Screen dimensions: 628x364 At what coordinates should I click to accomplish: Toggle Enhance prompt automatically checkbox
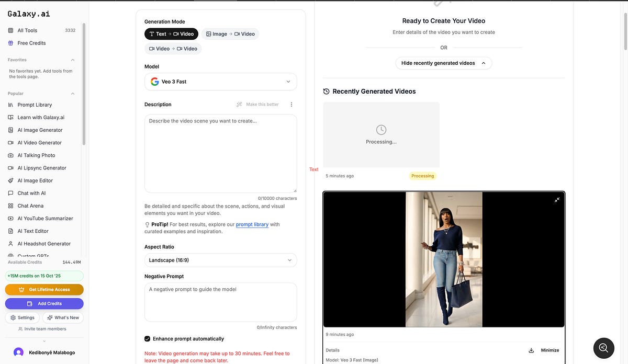pos(147,339)
